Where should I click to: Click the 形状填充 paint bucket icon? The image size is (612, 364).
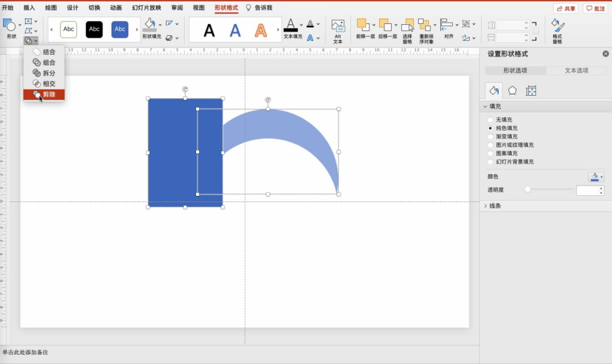pos(150,24)
